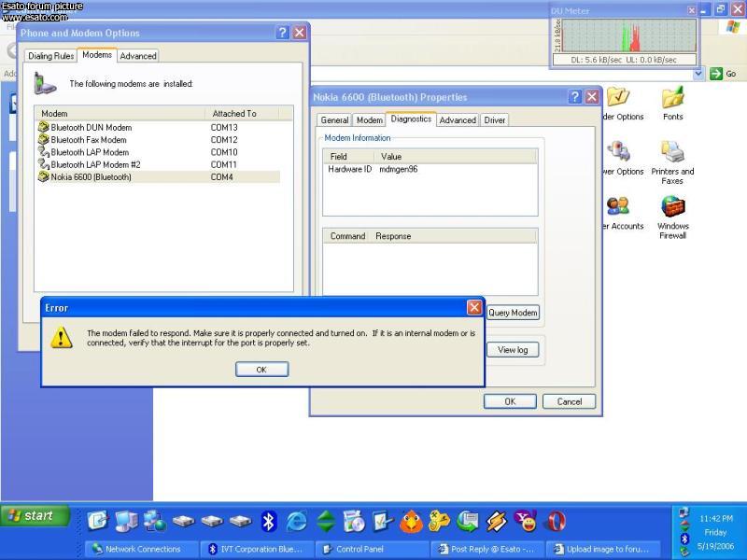This screenshot has height=560, width=747.
Task: Select the Bluetooth Fax Modem entry text
Action: coord(89,139)
